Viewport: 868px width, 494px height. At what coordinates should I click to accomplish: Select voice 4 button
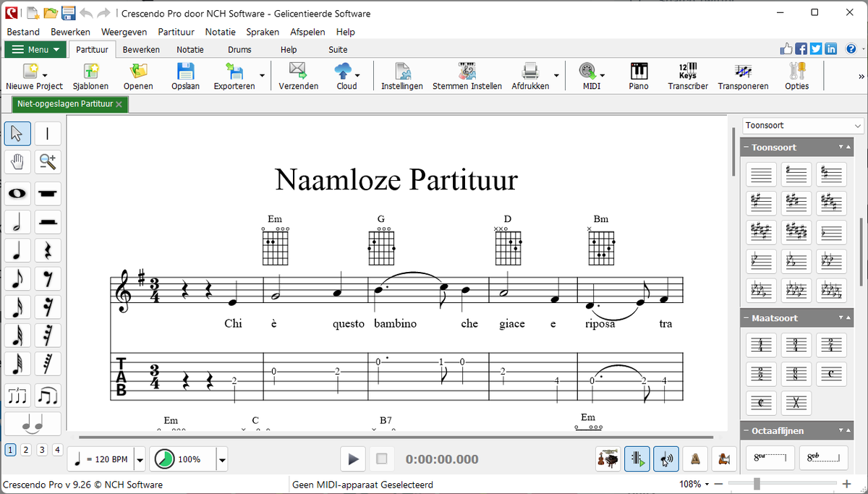pos(58,450)
